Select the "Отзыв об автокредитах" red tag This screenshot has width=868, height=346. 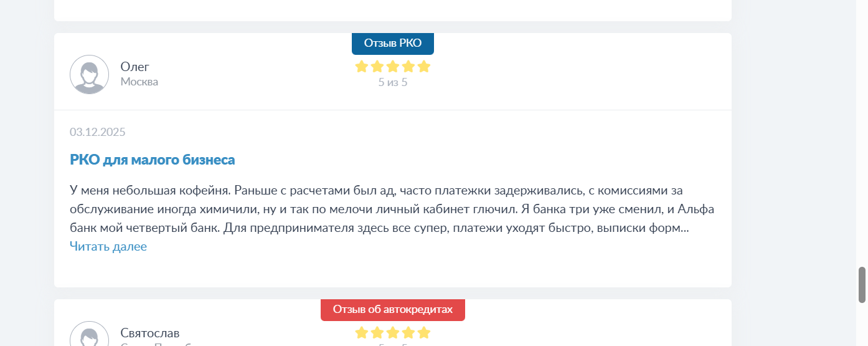click(393, 309)
